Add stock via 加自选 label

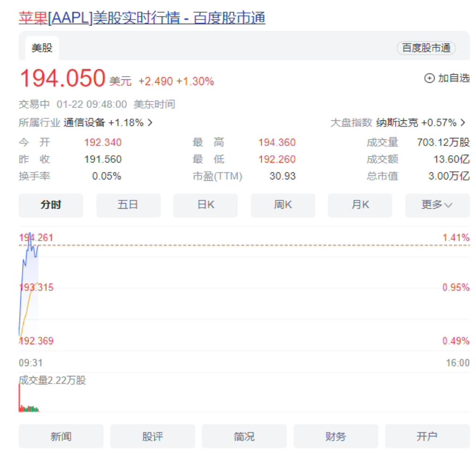(454, 78)
